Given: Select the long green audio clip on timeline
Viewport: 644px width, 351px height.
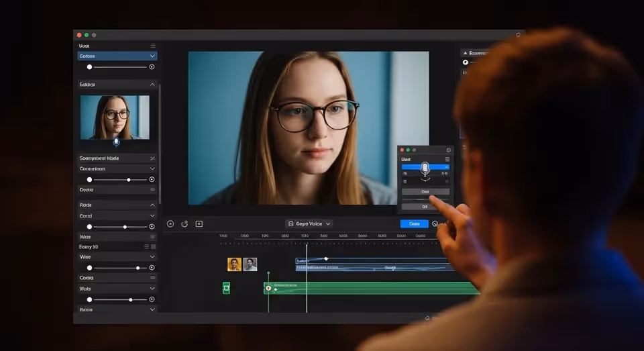Looking at the screenshot, I should tap(372, 288).
